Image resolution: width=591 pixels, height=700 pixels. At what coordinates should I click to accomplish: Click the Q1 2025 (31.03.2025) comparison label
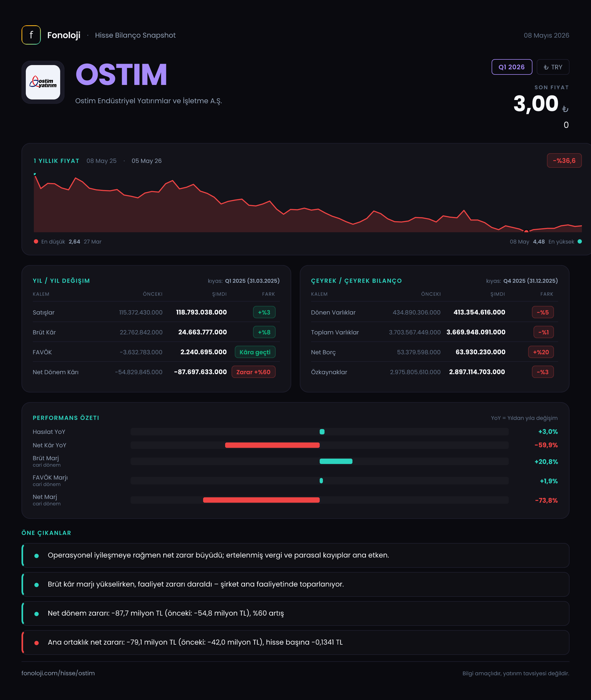(252, 281)
